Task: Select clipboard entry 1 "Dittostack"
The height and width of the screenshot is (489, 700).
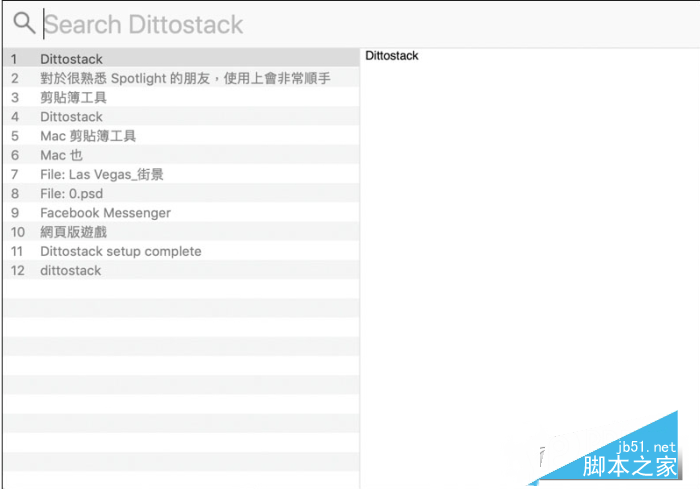Action: click(x=181, y=59)
